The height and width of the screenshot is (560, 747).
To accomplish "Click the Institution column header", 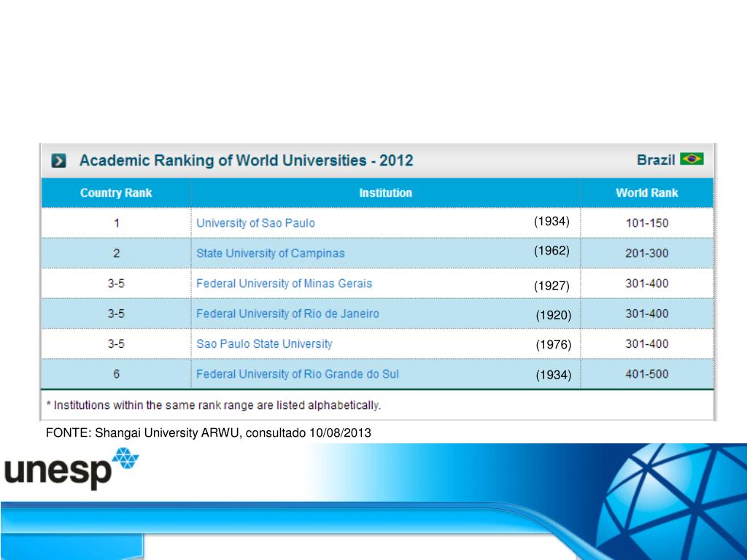I will point(385,192).
